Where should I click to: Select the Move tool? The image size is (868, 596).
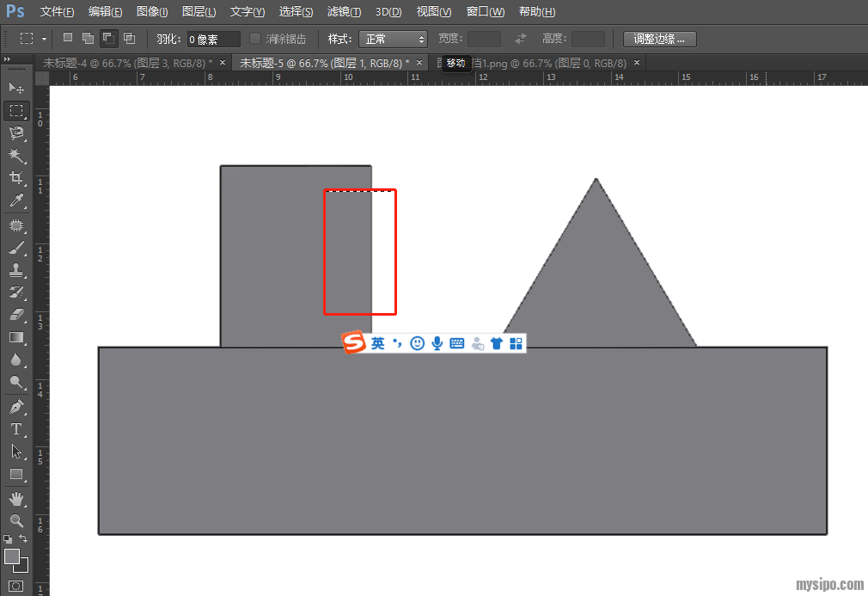(16, 88)
